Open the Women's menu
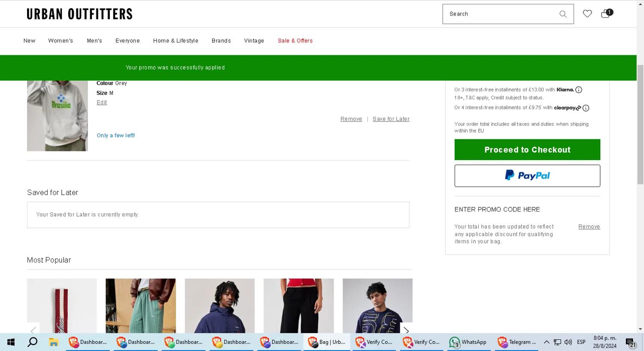Image resolution: width=644 pixels, height=351 pixels. [61, 41]
